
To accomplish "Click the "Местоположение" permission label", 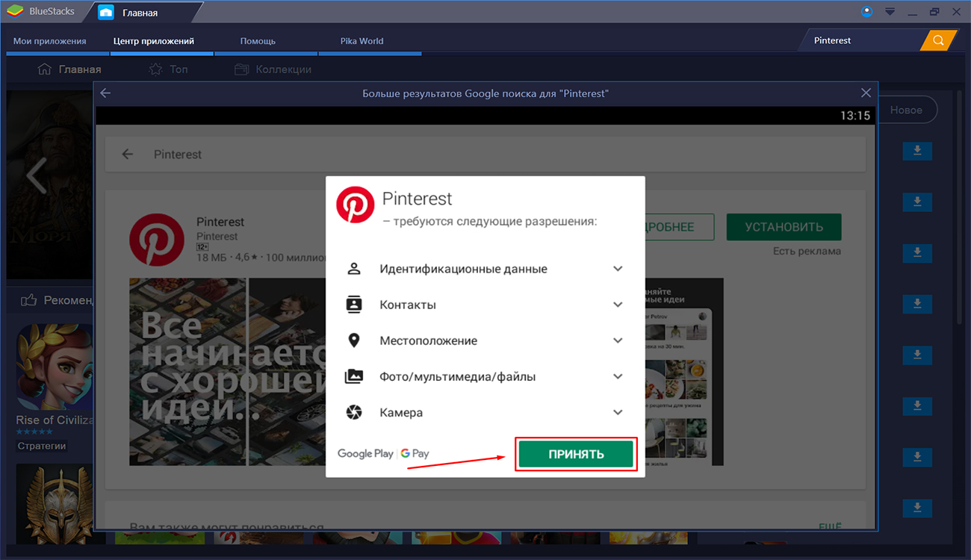I will [428, 340].
